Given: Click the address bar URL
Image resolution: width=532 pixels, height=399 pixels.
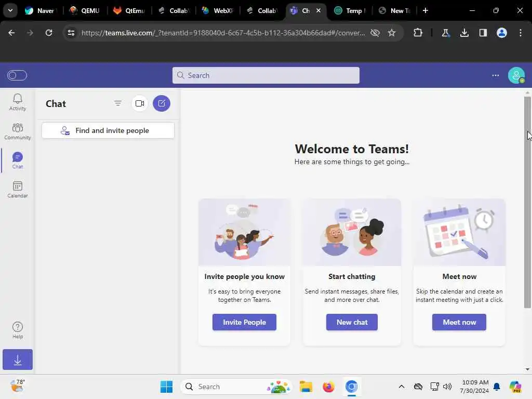Looking at the screenshot, I should pos(223,33).
